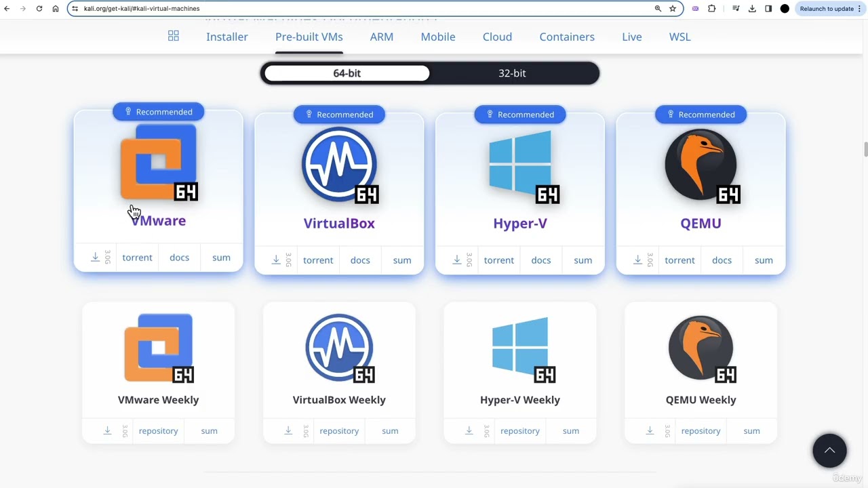Click the grid overview icon in Kali navigation
This screenshot has width=868, height=488.
[x=174, y=36]
